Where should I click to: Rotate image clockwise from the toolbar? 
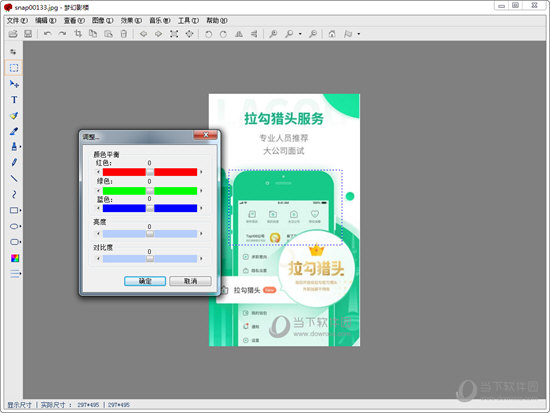click(223, 34)
